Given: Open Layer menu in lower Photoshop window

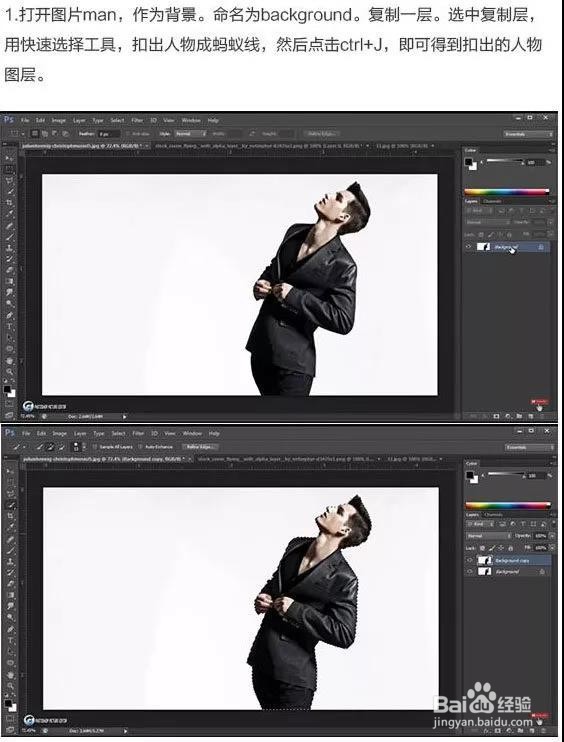Looking at the screenshot, I should click(x=80, y=433).
